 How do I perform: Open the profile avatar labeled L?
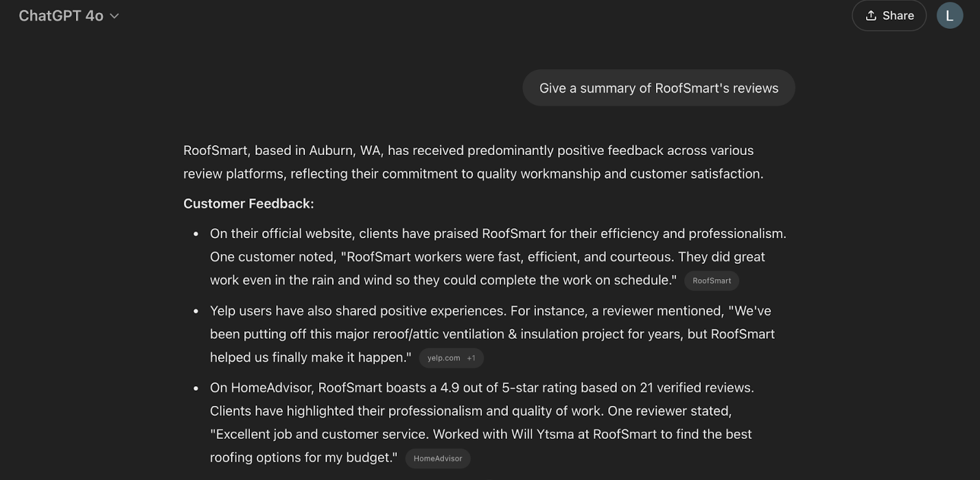pos(949,16)
